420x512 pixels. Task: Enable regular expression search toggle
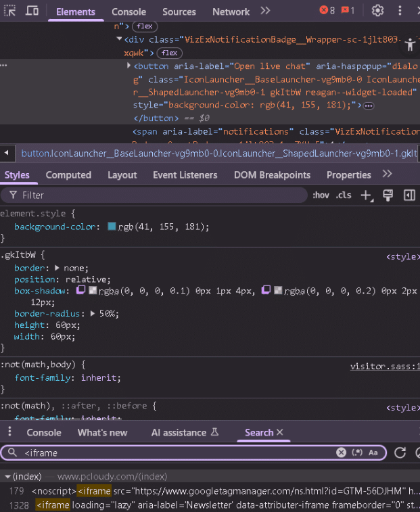click(x=357, y=452)
